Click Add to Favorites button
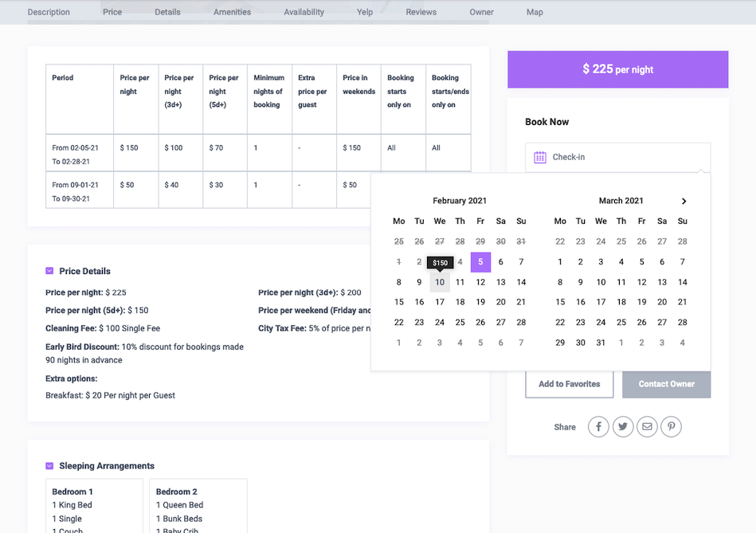The height and width of the screenshot is (533, 756). [x=569, y=384]
